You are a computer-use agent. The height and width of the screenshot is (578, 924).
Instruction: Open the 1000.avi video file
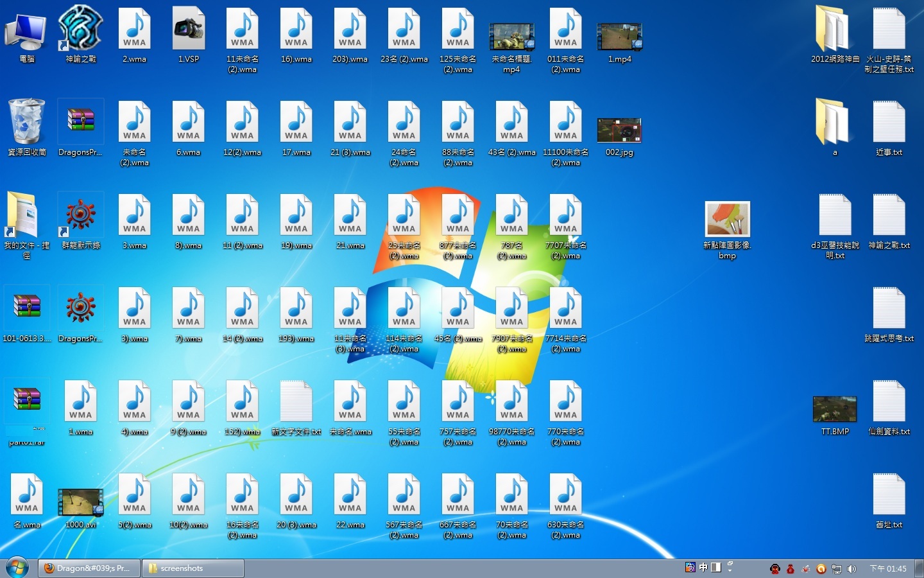[81, 507]
